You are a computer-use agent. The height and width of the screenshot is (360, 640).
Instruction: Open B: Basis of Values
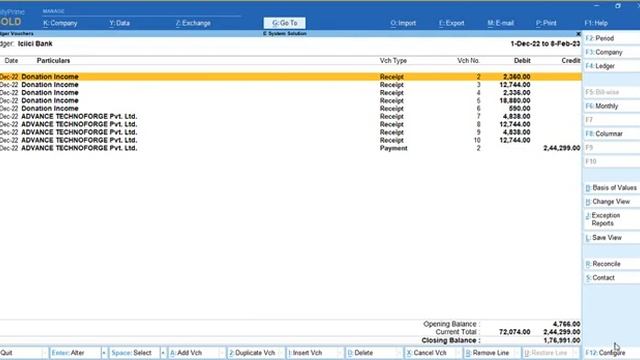[x=611, y=188]
